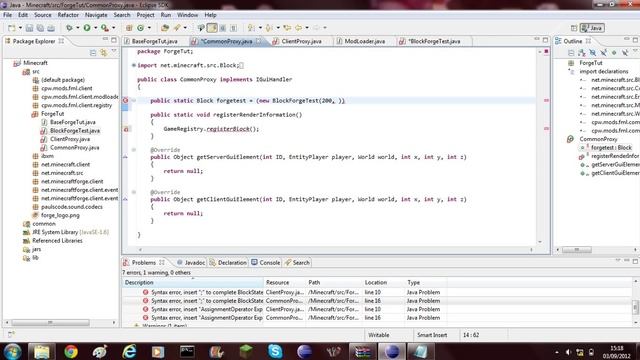Open the Javadoc tab
This screenshot has height=360, width=640.
coord(191,262)
